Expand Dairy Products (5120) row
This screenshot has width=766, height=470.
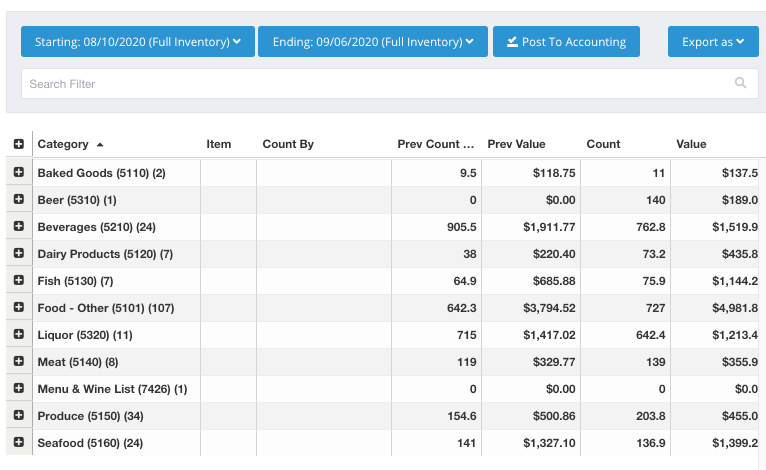point(19,254)
